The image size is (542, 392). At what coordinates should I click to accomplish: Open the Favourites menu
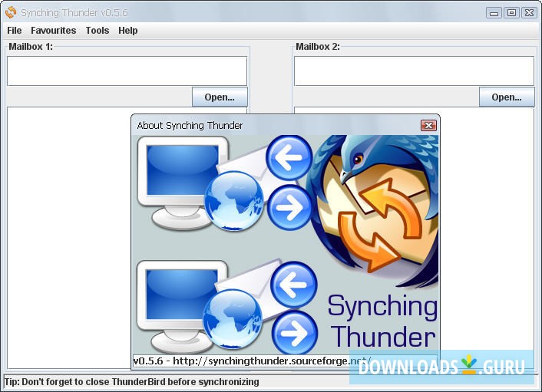tap(53, 31)
